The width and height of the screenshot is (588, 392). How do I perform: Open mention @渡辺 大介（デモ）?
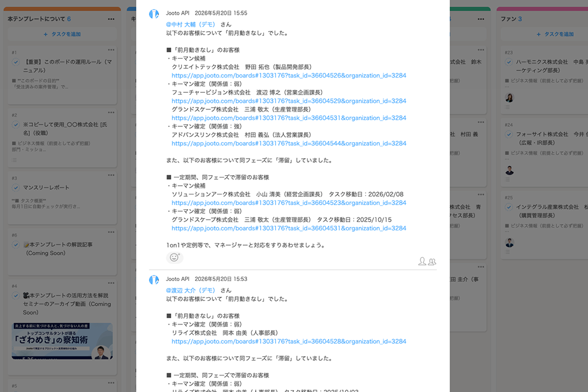coord(191,290)
